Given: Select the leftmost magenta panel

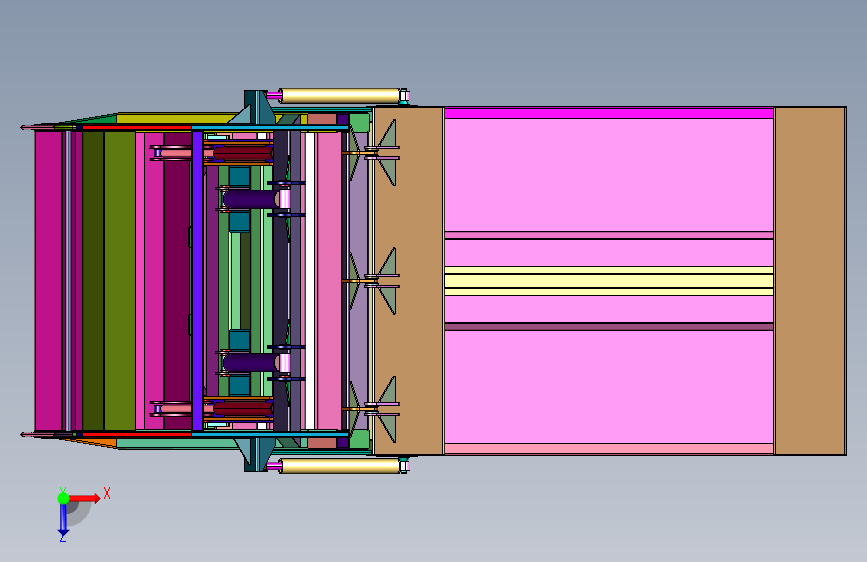Looking at the screenshot, I should (x=49, y=281).
